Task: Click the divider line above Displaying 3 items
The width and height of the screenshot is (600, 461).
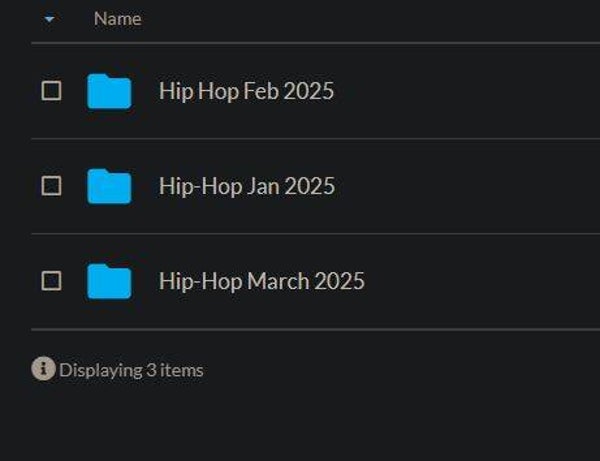Action: pyautogui.click(x=300, y=329)
